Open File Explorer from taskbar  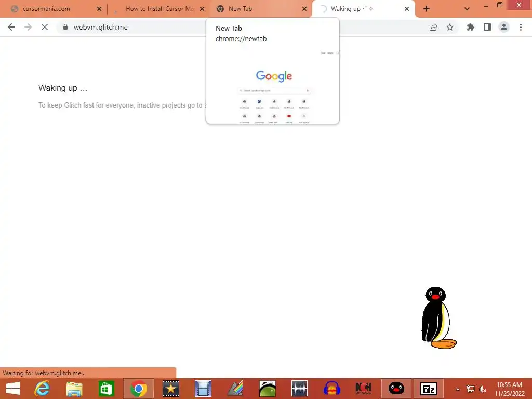pos(74,389)
